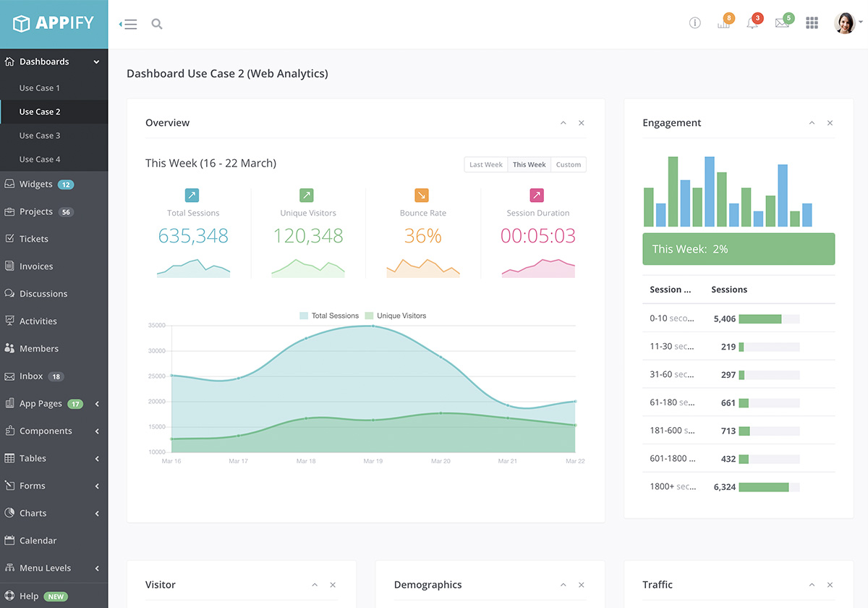This screenshot has width=868, height=608.
Task: Toggle Total Sessions legend in chart
Action: 329,316
